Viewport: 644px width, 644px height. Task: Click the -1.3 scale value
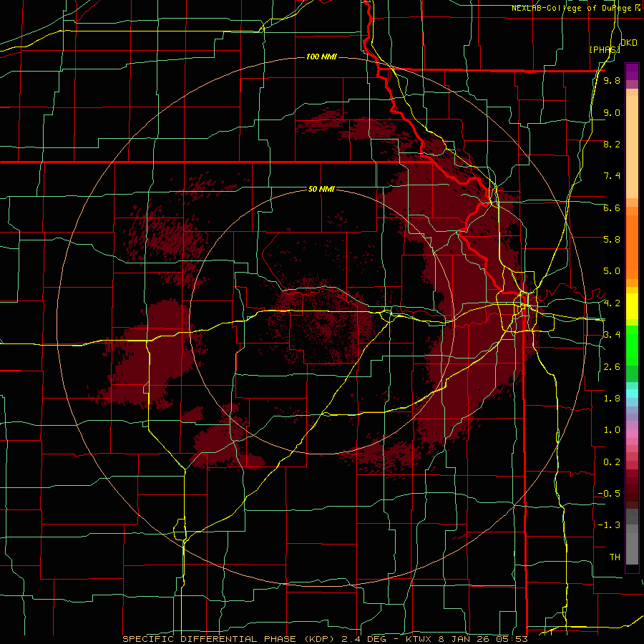tap(609, 525)
